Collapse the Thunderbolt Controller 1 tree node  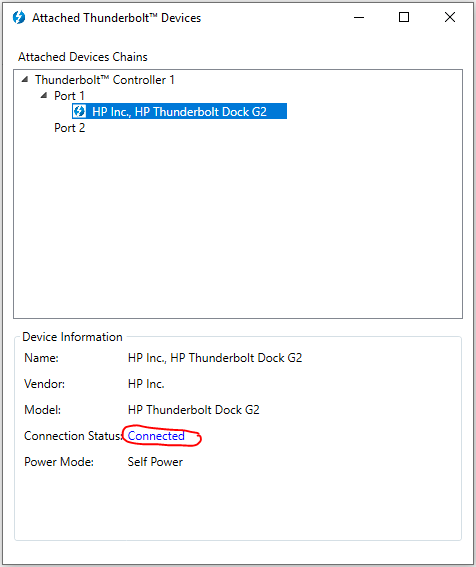coord(25,79)
